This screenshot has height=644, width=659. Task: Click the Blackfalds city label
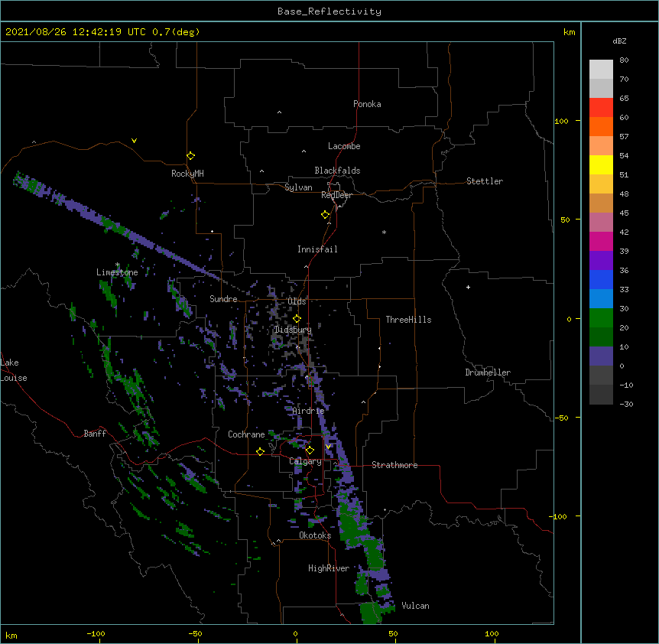(x=337, y=171)
